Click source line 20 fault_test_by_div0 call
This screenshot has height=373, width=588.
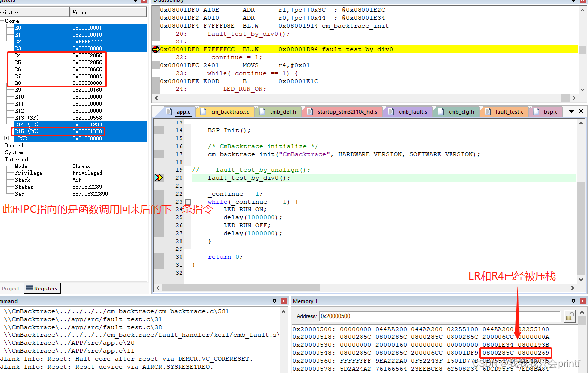249,178
